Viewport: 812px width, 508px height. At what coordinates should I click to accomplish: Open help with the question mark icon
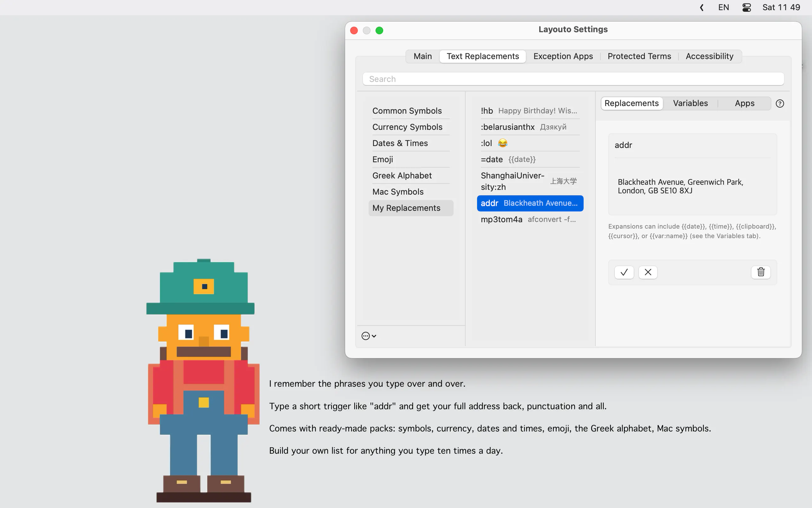(780, 104)
